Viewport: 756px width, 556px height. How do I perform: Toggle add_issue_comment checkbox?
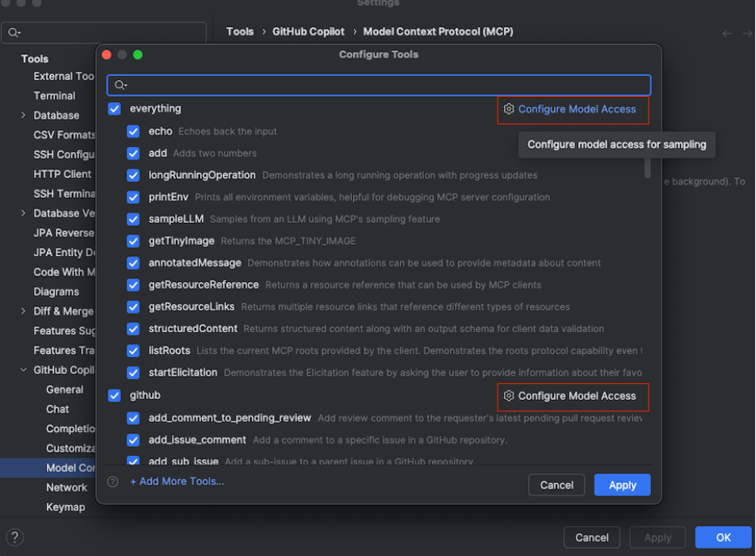click(x=133, y=440)
